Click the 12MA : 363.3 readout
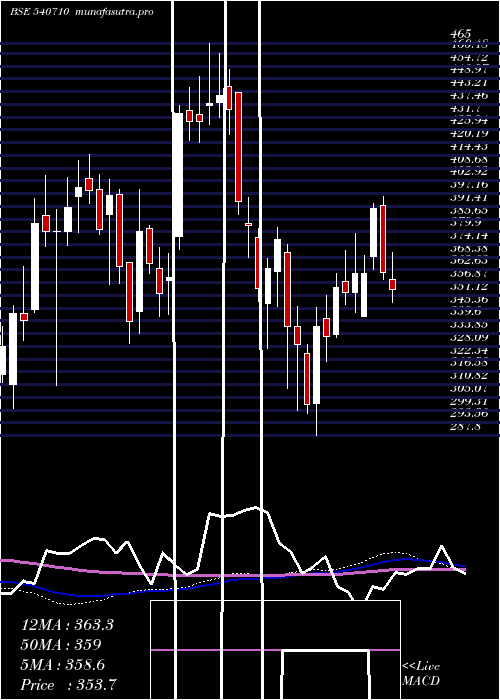Viewport: 500px width, 700px height. pyautogui.click(x=67, y=625)
